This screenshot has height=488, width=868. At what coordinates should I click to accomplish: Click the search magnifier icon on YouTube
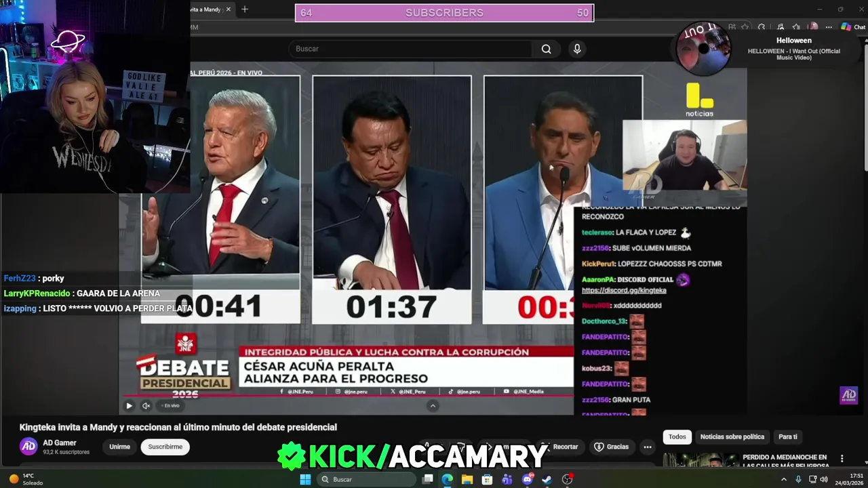pyautogui.click(x=546, y=49)
